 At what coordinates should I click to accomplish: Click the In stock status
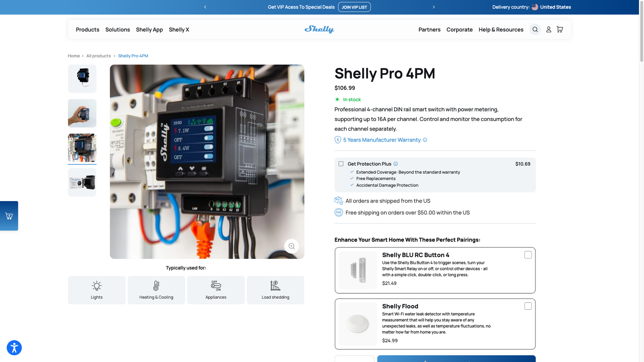pyautogui.click(x=352, y=100)
